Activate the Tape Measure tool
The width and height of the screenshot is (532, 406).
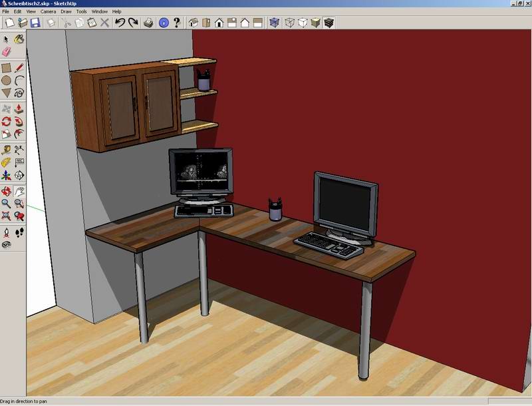point(7,150)
